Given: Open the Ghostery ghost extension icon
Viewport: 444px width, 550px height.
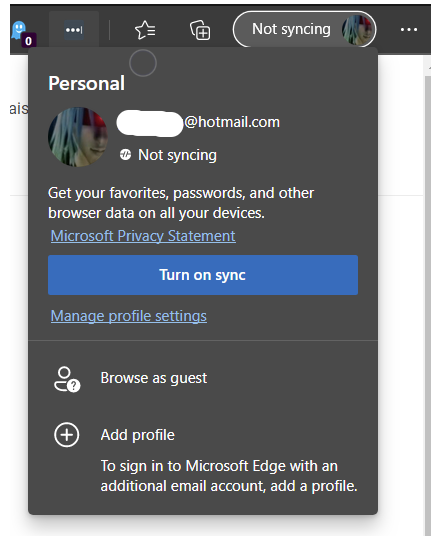Looking at the screenshot, I should (22, 33).
